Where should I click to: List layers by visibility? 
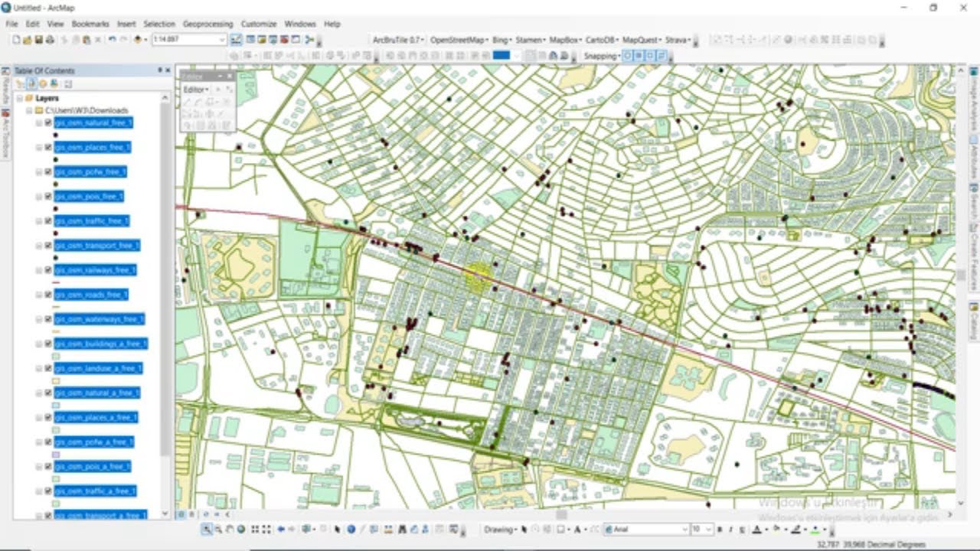(x=44, y=83)
